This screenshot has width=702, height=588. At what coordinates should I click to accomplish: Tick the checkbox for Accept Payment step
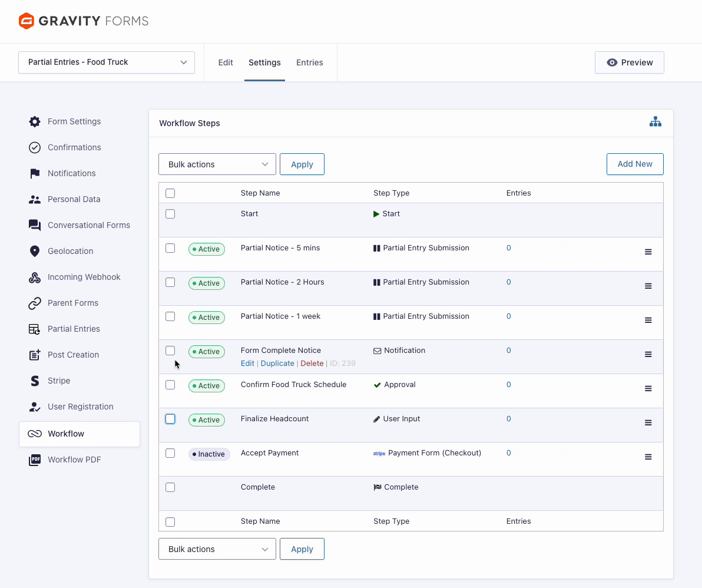170,453
